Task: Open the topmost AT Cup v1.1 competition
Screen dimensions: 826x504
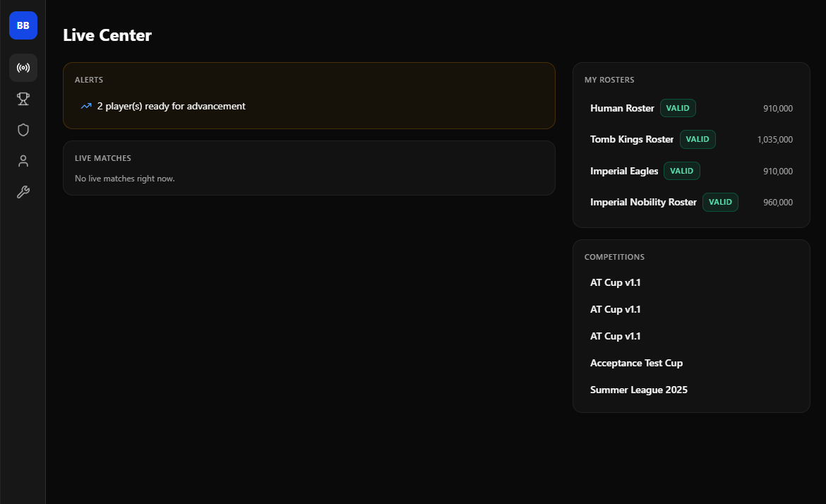Action: (615, 282)
